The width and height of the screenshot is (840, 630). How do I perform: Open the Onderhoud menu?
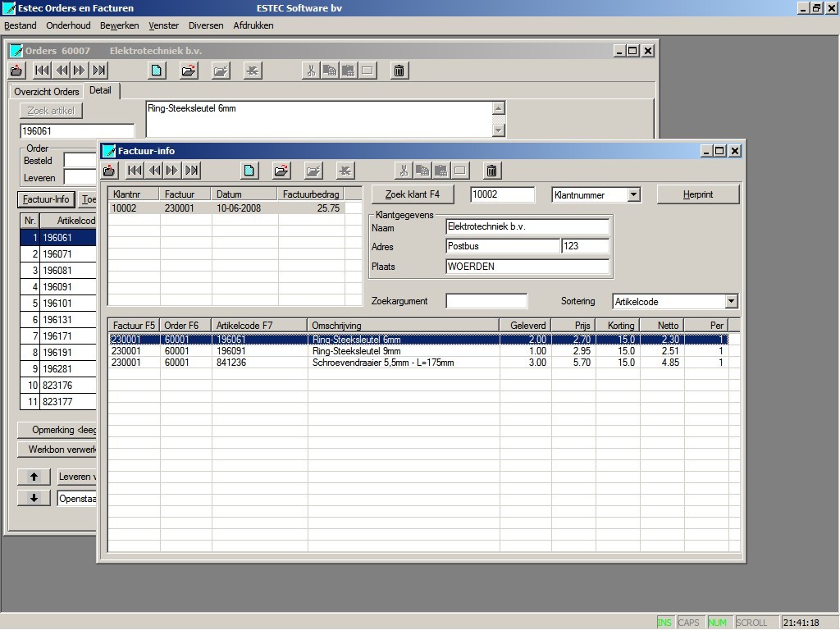pos(68,25)
